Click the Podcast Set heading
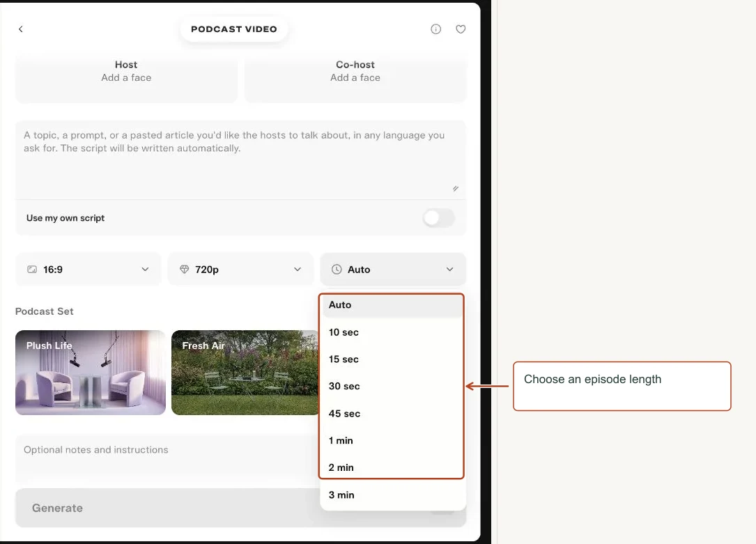 click(x=45, y=311)
